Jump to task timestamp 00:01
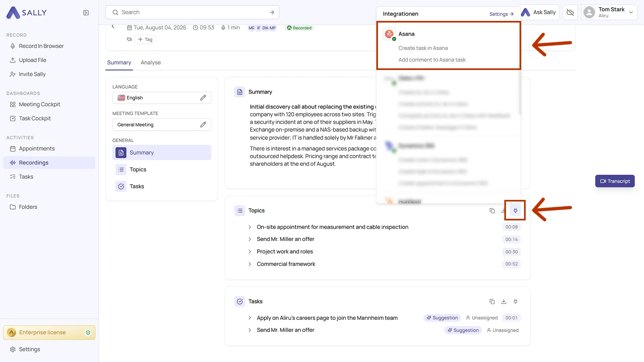This screenshot has height=362, width=644. [512, 318]
